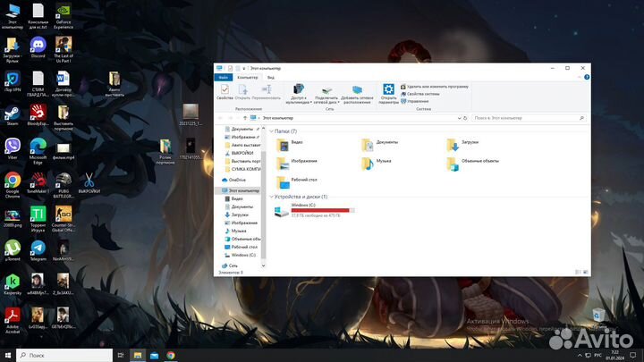Click Открыть параметры gear icon
Image resolution: width=644 pixels, height=362 pixels.
click(388, 94)
